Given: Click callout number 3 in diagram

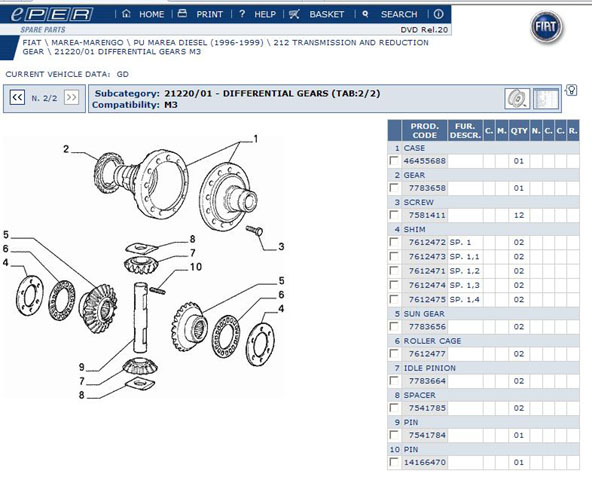Looking at the screenshot, I should click(x=281, y=247).
